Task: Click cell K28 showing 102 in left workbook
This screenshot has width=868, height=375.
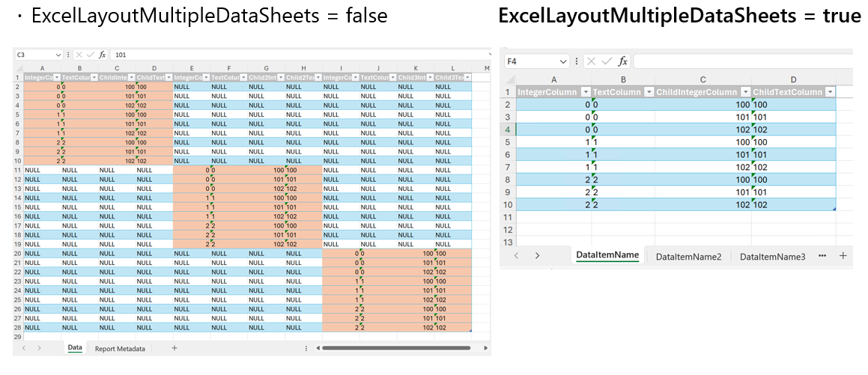Action: pyautogui.click(x=415, y=327)
